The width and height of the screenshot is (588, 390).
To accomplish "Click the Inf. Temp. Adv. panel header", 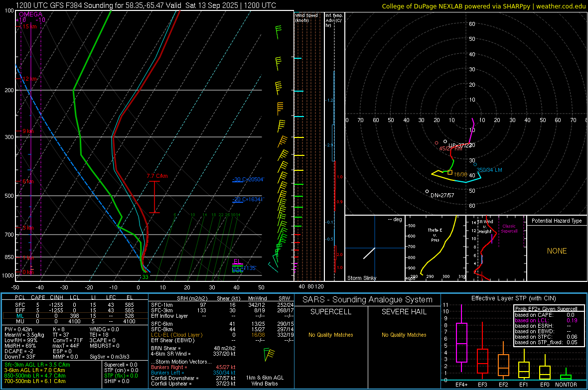I will (x=334, y=20).
